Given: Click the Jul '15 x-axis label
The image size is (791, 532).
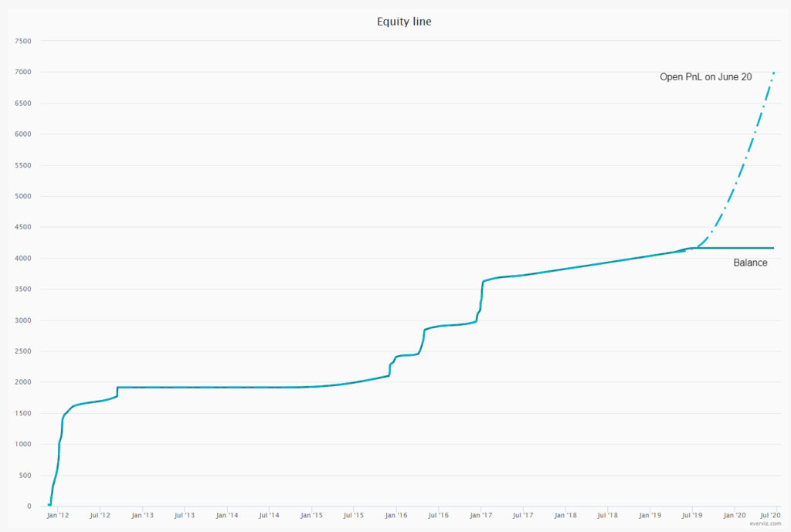Looking at the screenshot, I should (353, 515).
